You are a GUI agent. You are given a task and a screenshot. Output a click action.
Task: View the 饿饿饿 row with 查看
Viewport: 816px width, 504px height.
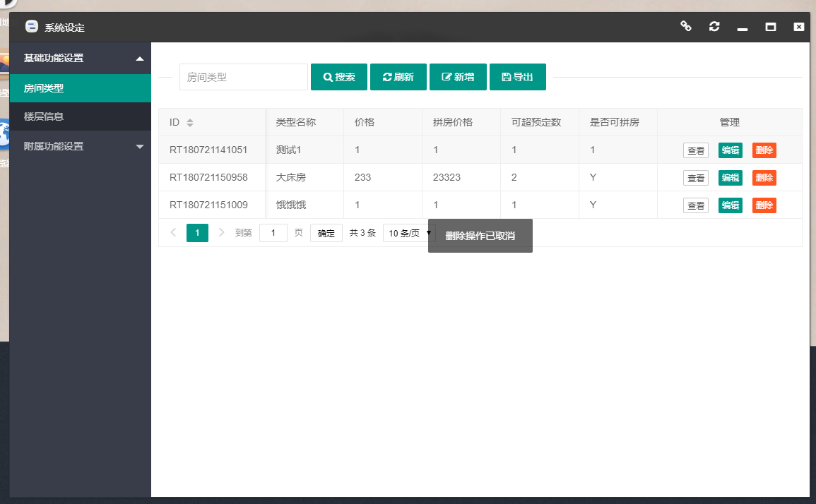pyautogui.click(x=696, y=205)
